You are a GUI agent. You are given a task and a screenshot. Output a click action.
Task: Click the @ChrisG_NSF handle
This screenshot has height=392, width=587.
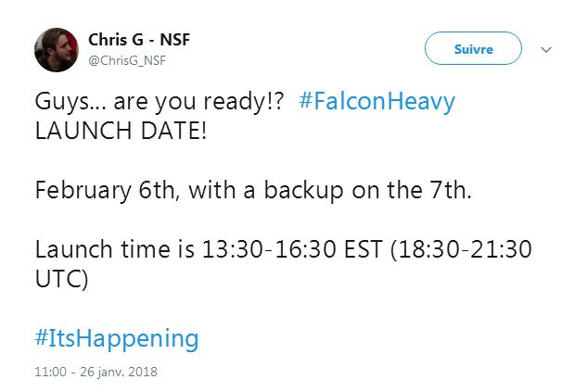125,60
